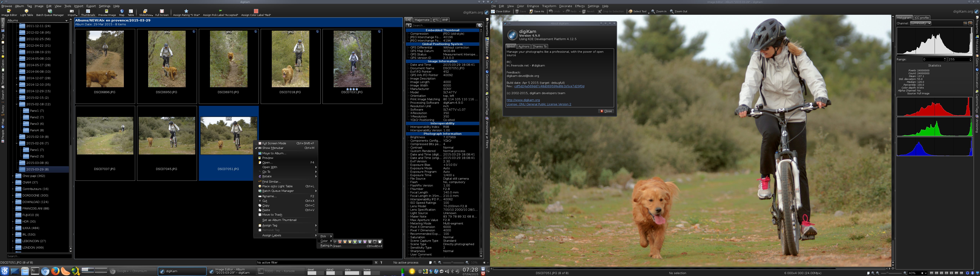This screenshot has height=276, width=980.
Task: Switch to Table view in toolbar
Action: pyautogui.click(x=131, y=13)
